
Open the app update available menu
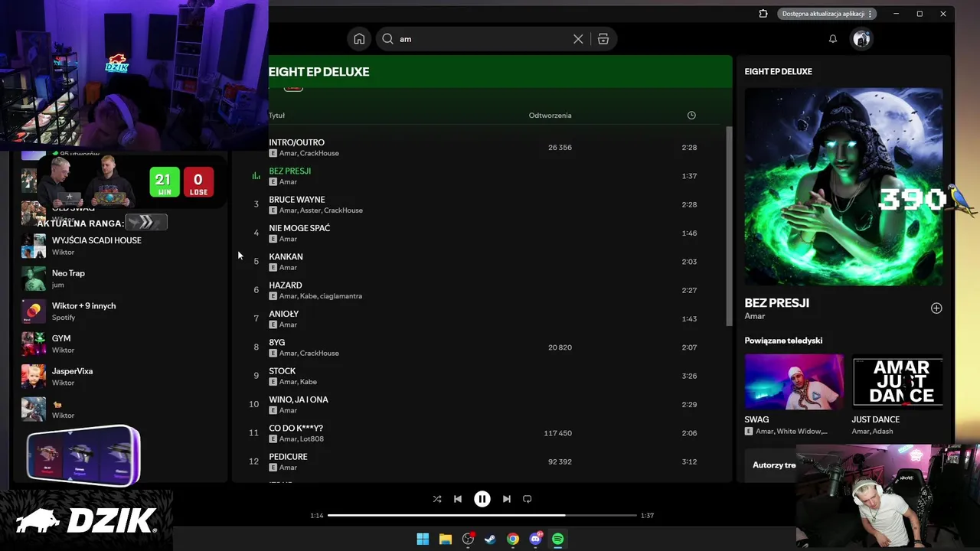(x=828, y=14)
